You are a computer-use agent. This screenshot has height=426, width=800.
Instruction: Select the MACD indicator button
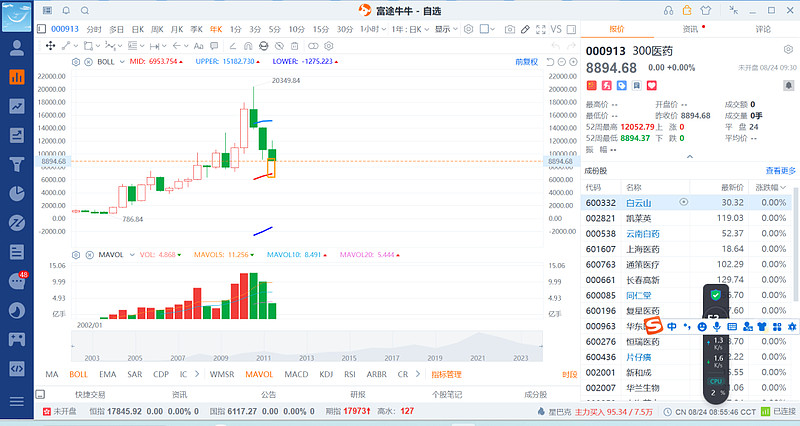296,374
